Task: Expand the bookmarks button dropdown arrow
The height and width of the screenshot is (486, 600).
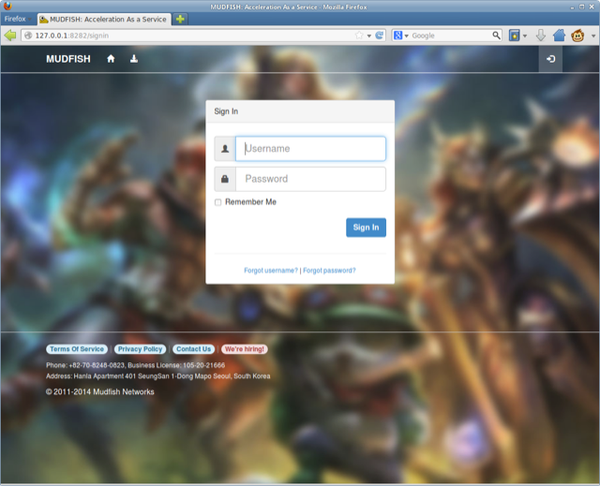Action: [x=525, y=36]
